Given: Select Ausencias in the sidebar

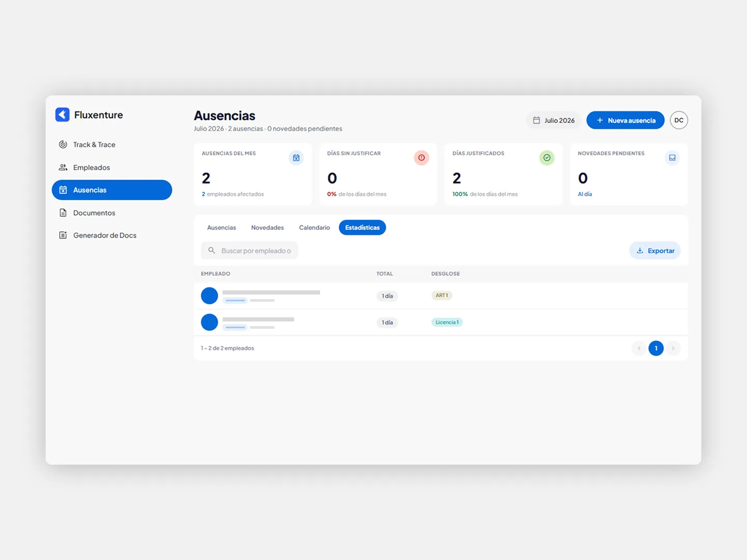Looking at the screenshot, I should click(x=112, y=190).
